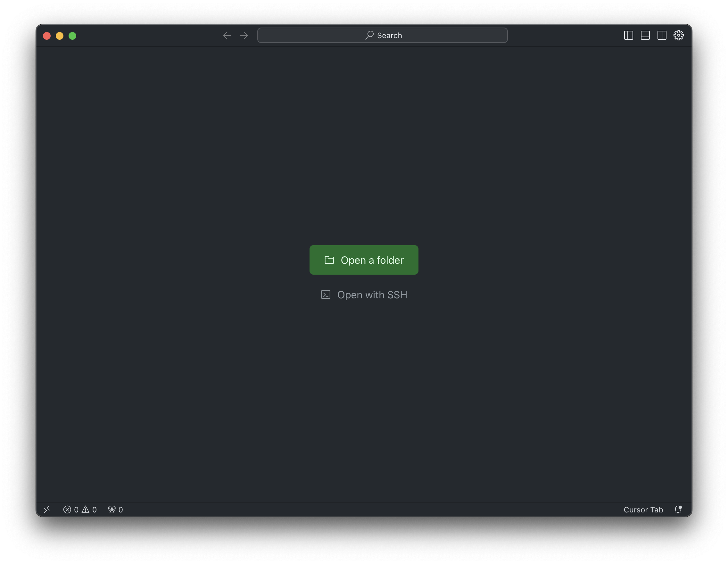Go forward with the right arrow
This screenshot has height=564, width=728.
[244, 35]
